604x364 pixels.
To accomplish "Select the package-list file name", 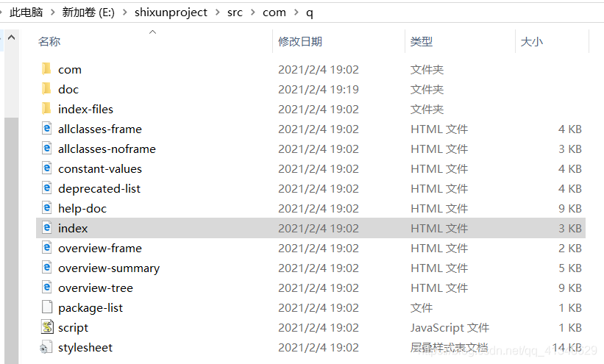I will pos(90,308).
